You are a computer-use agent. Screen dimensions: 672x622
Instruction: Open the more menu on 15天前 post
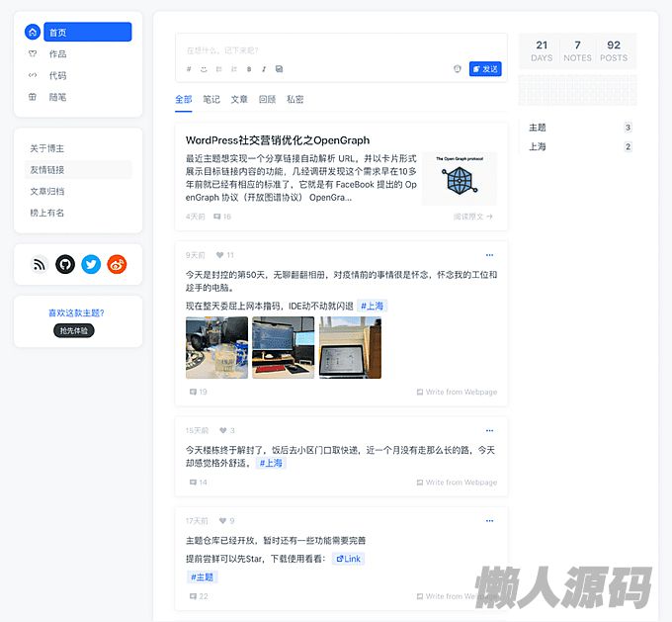pos(489,430)
